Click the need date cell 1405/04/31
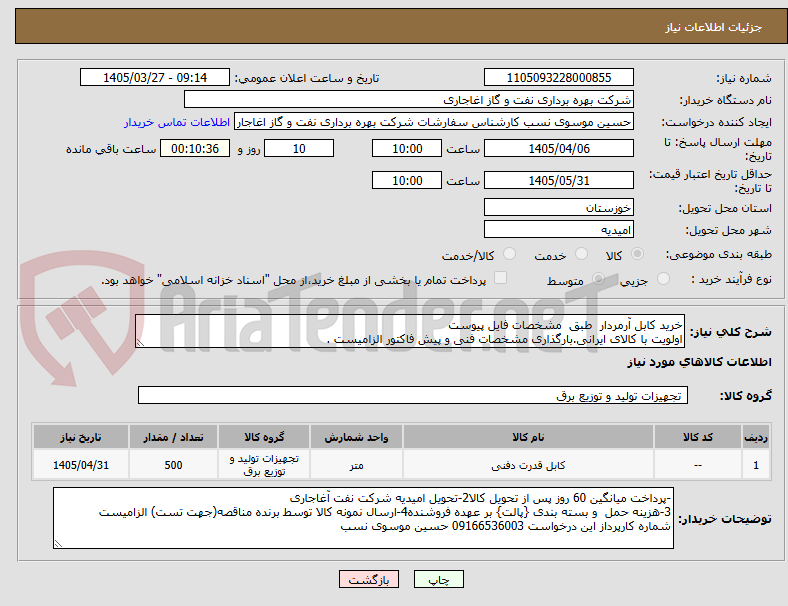The width and height of the screenshot is (788, 606). [81, 465]
